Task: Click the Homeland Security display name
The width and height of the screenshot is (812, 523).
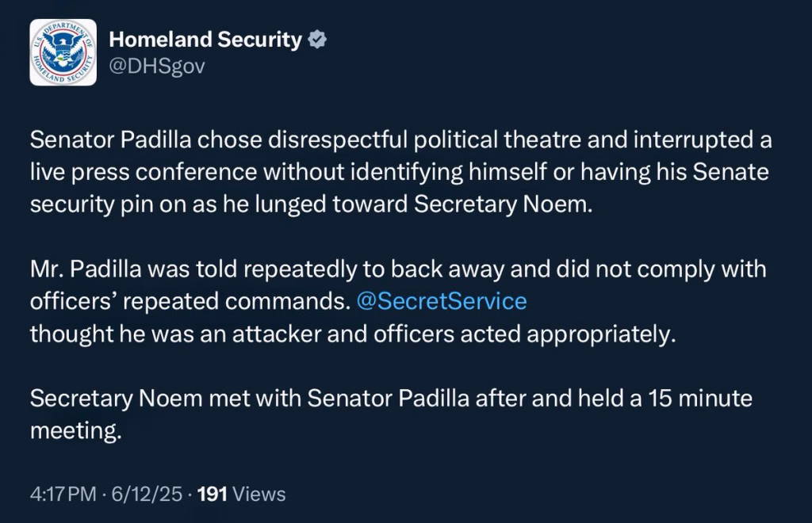Action: (205, 40)
